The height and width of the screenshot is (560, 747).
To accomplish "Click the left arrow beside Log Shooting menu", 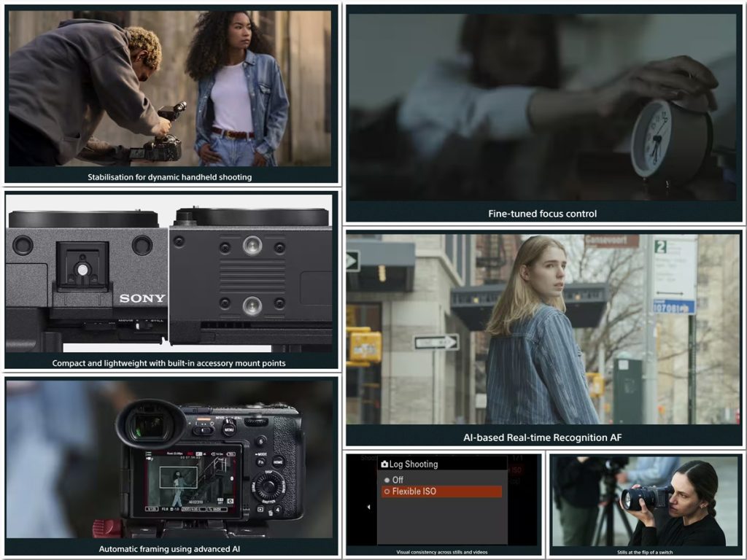I will [x=368, y=507].
